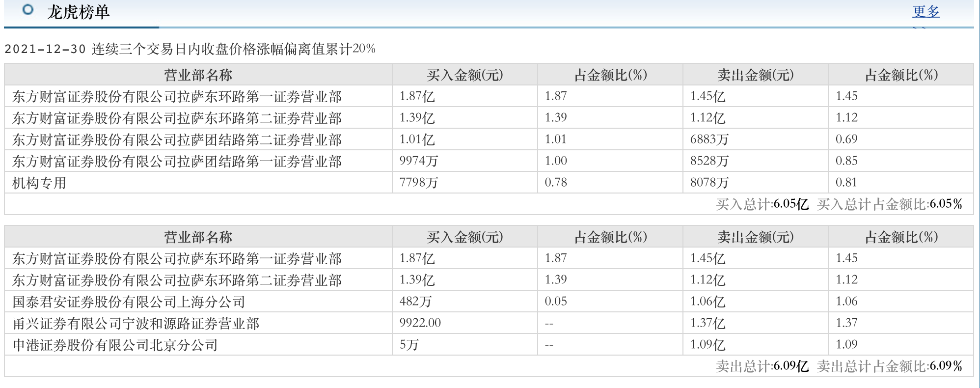Click the 买入总计 6.05亿 summary
Screen dimensions: 980x388
(x=762, y=204)
